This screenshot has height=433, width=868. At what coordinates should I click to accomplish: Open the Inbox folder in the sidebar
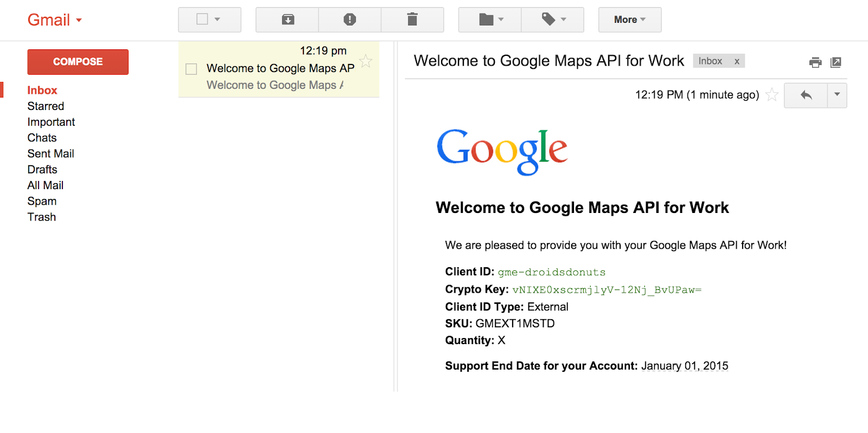tap(42, 91)
